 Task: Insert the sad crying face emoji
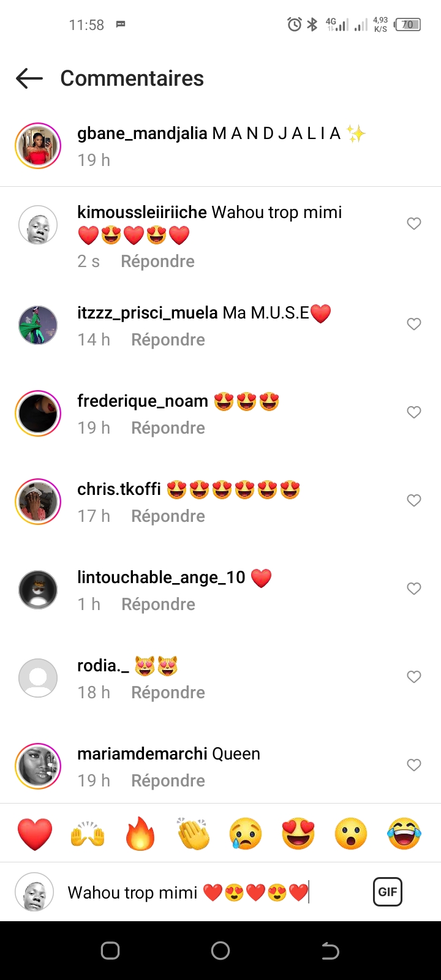(246, 834)
